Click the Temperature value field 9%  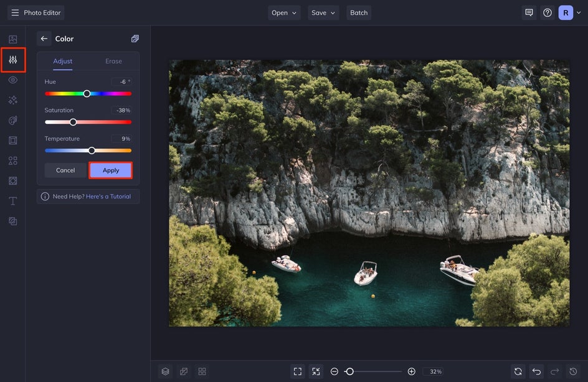[121, 139]
